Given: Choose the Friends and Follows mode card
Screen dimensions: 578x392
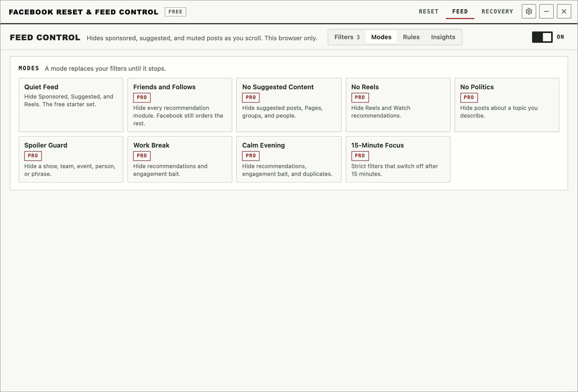Looking at the screenshot, I should point(180,105).
